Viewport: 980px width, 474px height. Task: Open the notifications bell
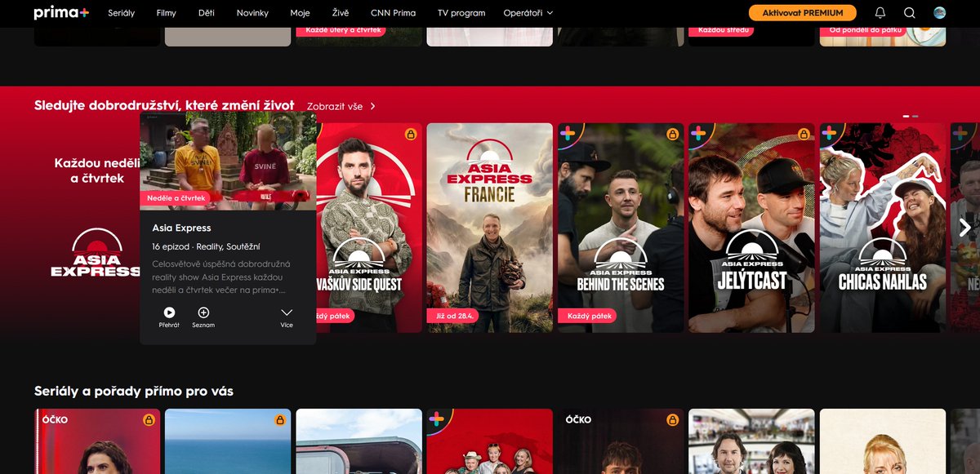(x=880, y=13)
